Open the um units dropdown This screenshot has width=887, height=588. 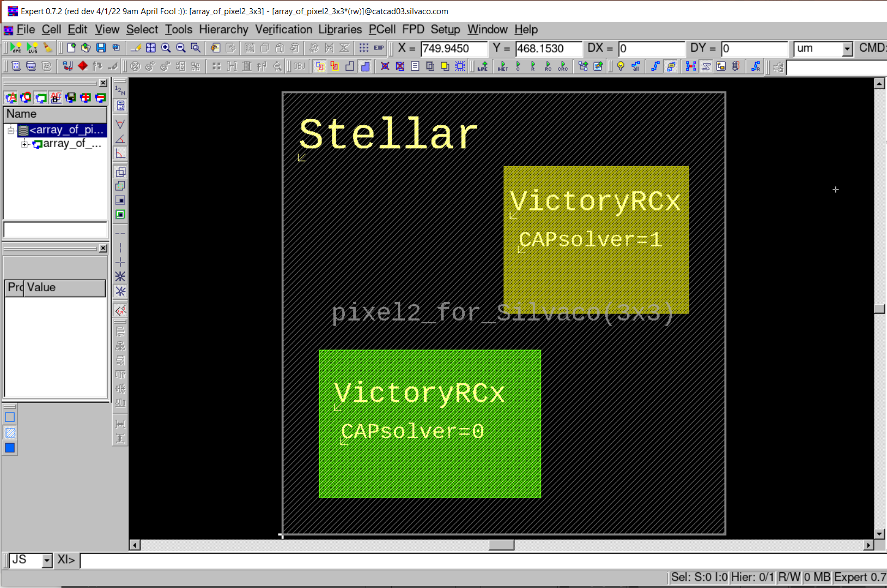(x=847, y=49)
